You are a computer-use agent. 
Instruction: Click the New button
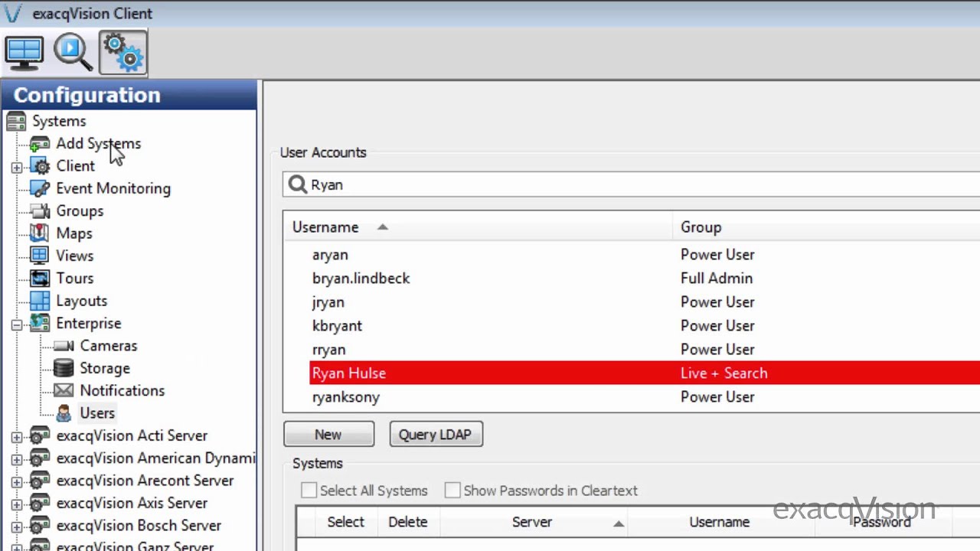328,434
